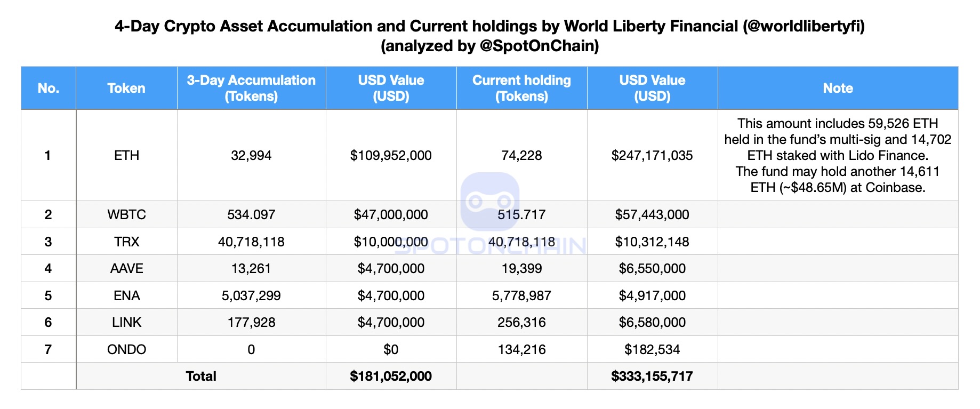This screenshot has height=409, width=980.
Task: Select the total $181,052,000 cell
Action: tap(391, 376)
